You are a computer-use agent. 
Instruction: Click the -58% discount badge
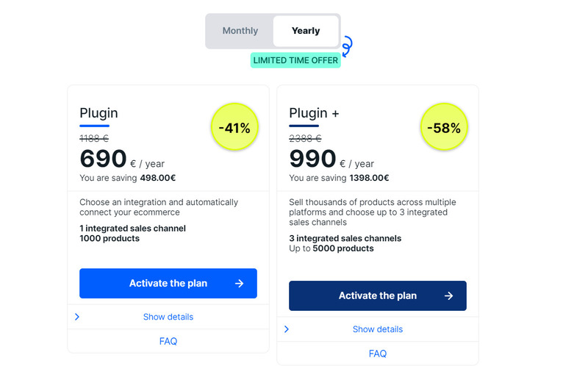444,127
